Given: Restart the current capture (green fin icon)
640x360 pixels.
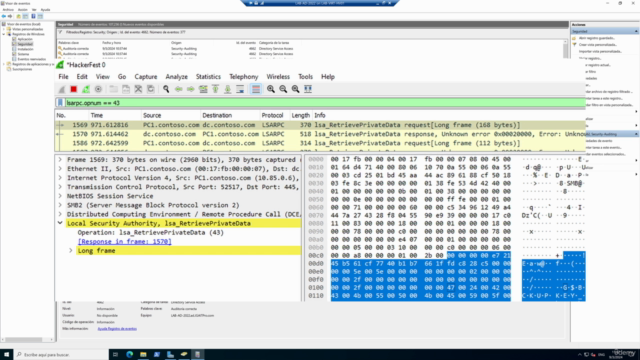Looking at the screenshot, I should (x=86, y=89).
